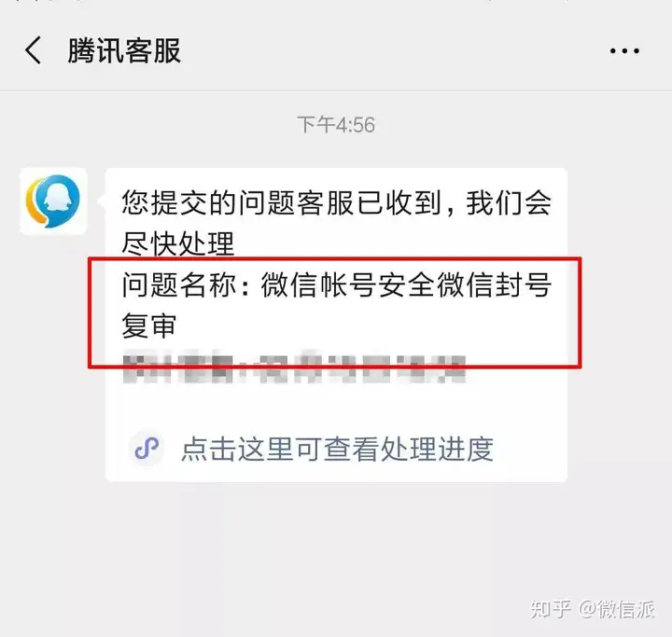672x637 pixels.
Task: Click the @微信派 watermark handle
Action: [x=617, y=609]
